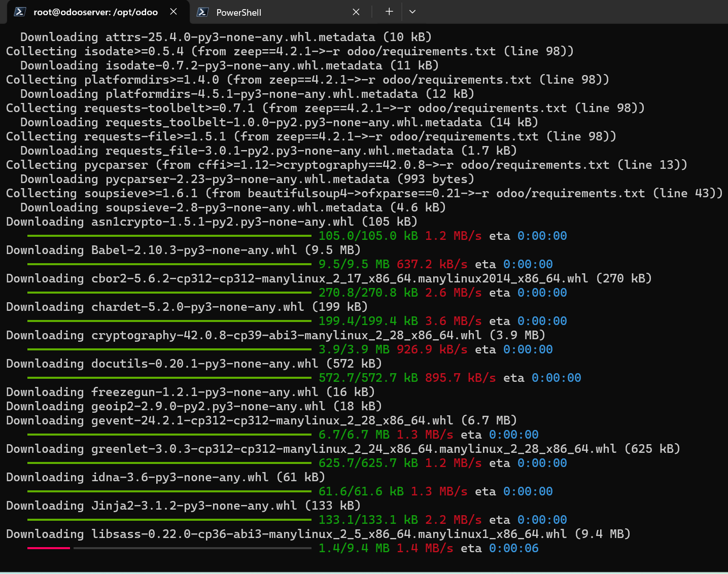Click the Downloading geoip2-2.9.0 line
728x574 pixels.
193,406
